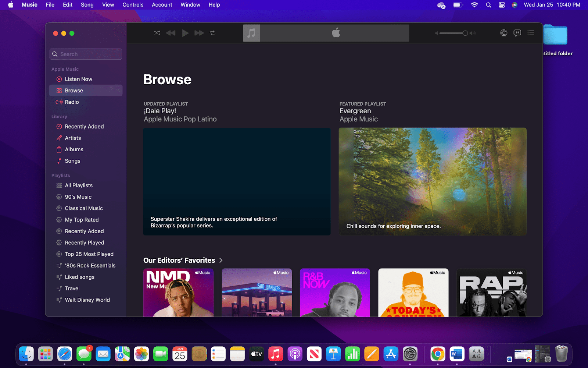Viewport: 588px width, 368px height.
Task: Open the AirPlay audio output menu
Action: [x=503, y=33]
